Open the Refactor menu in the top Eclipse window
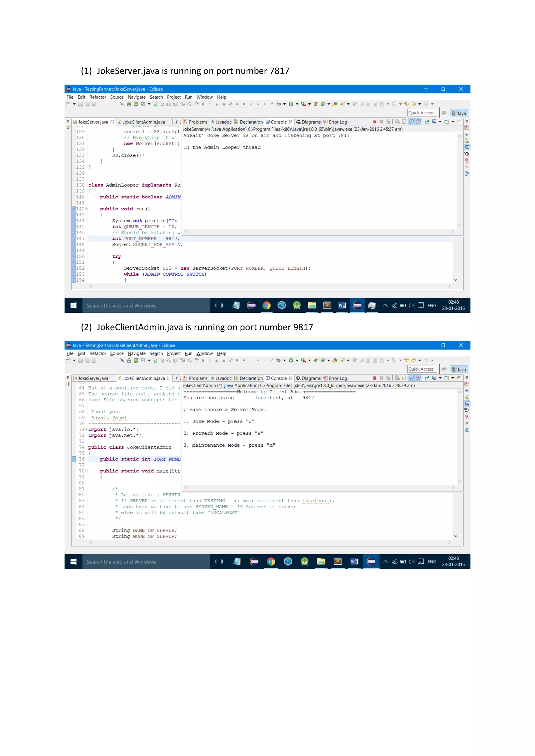Image resolution: width=535 pixels, height=756 pixels. [97, 97]
